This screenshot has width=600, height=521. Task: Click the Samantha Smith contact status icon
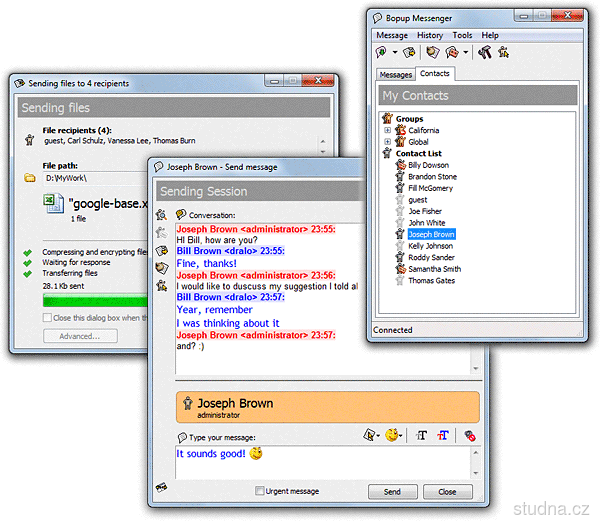point(400,269)
